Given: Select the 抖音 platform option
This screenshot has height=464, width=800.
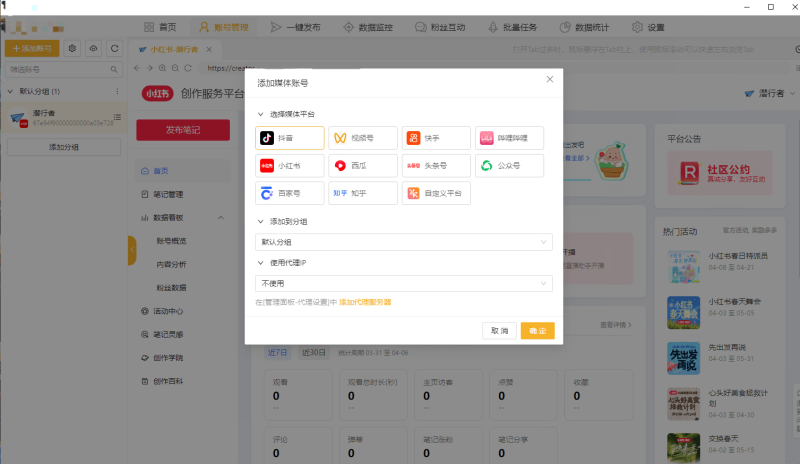Looking at the screenshot, I should [289, 138].
